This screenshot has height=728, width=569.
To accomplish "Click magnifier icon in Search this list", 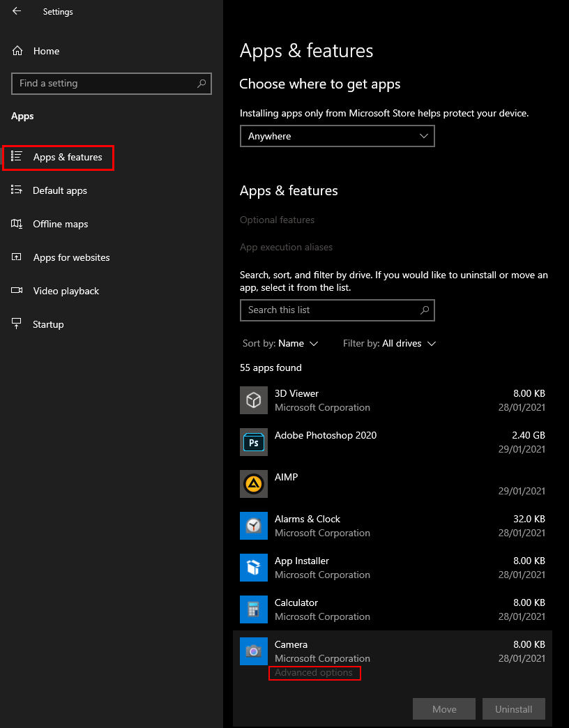I will (x=424, y=310).
